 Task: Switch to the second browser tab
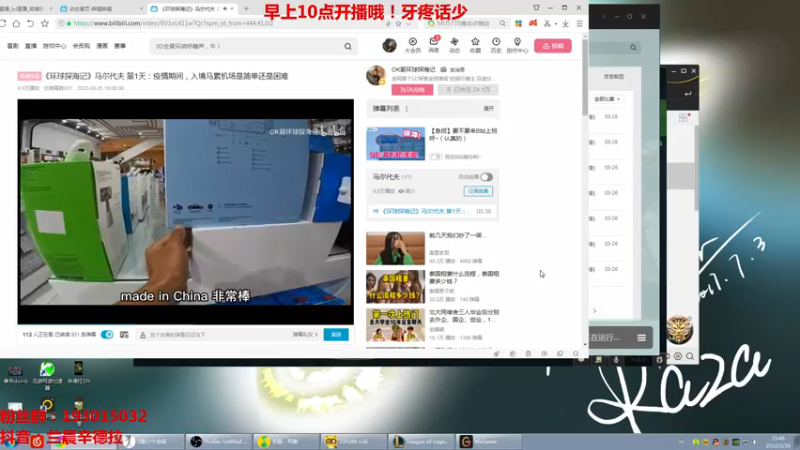pos(100,9)
